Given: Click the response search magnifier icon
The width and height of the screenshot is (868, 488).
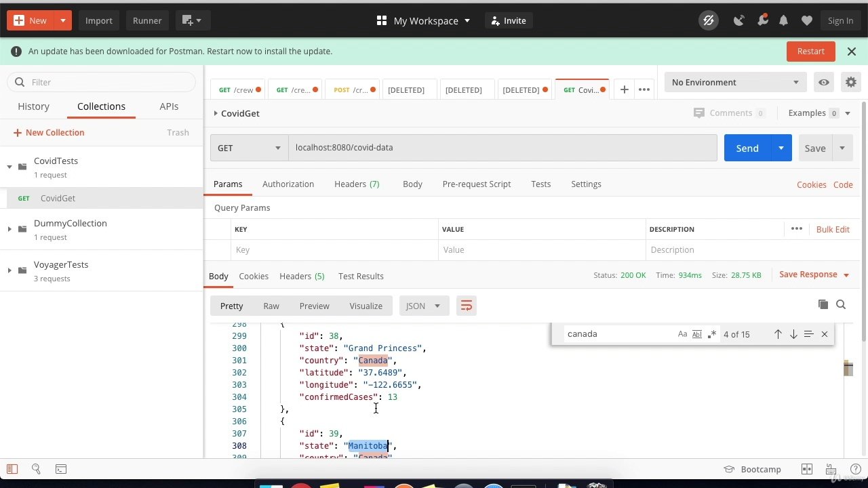Looking at the screenshot, I should [841, 304].
